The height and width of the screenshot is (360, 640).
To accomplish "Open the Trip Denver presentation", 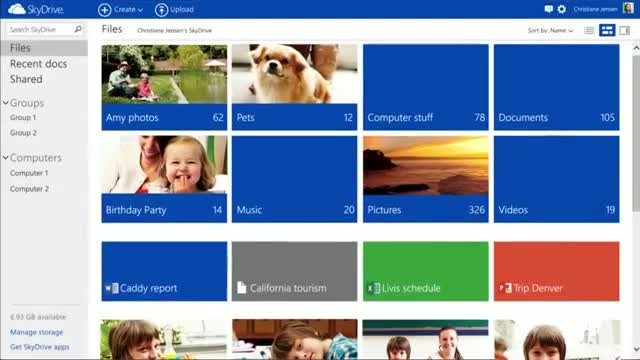I will [556, 271].
